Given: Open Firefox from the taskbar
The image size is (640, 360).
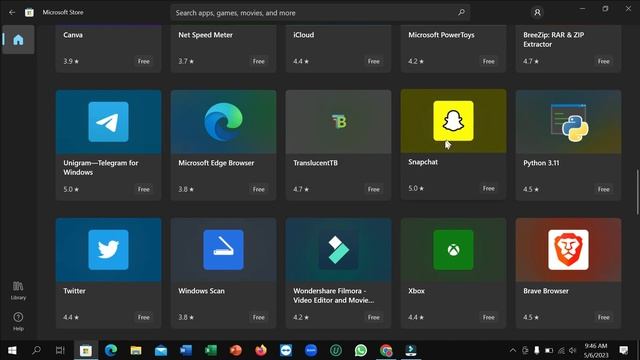Looking at the screenshot, I should pos(261,350).
